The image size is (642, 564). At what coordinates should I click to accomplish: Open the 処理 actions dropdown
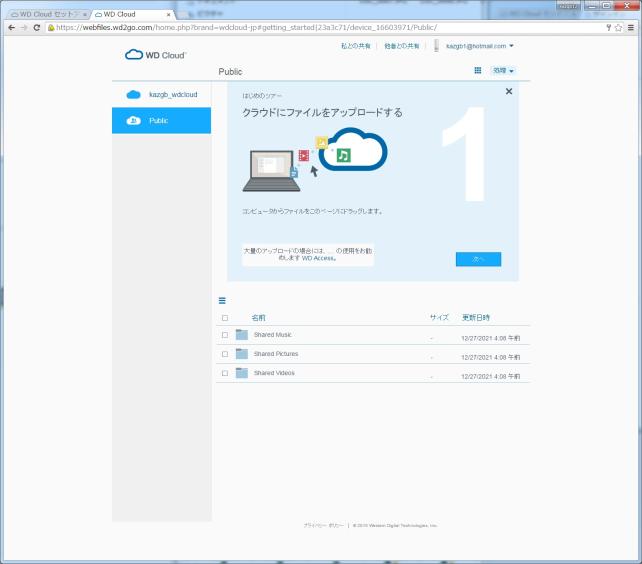503,70
